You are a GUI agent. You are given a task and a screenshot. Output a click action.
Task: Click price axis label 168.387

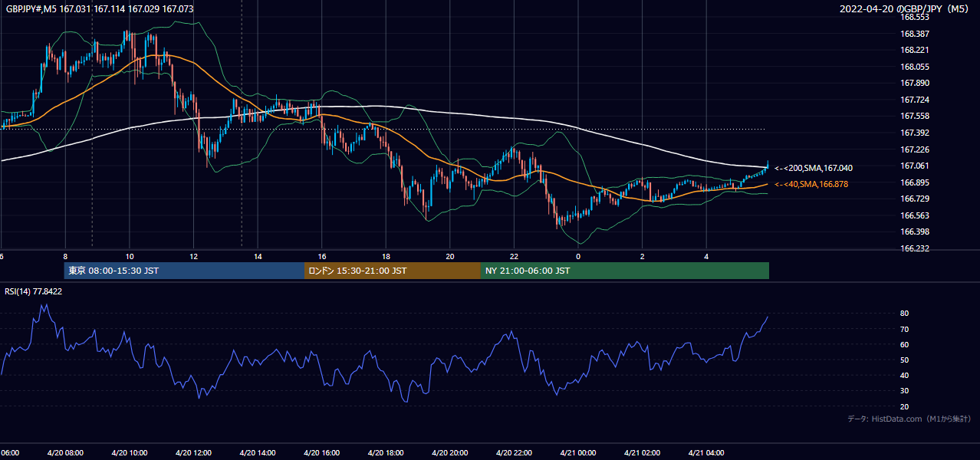click(915, 34)
